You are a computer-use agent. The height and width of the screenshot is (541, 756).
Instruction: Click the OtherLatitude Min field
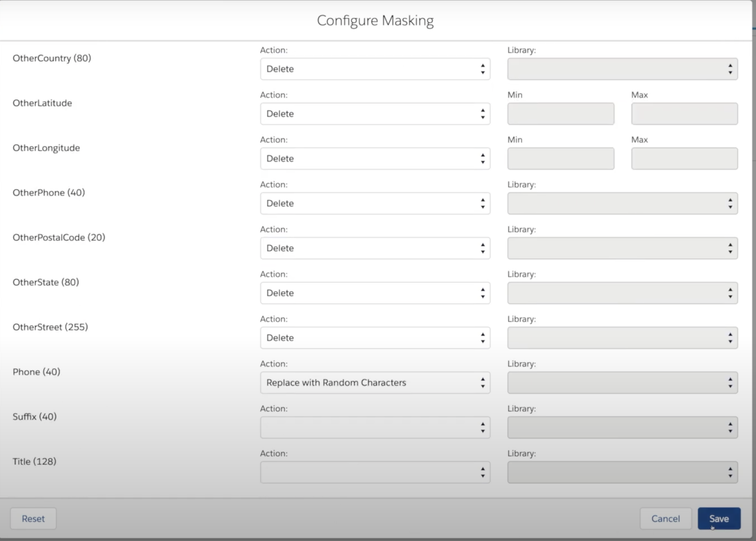pos(561,114)
